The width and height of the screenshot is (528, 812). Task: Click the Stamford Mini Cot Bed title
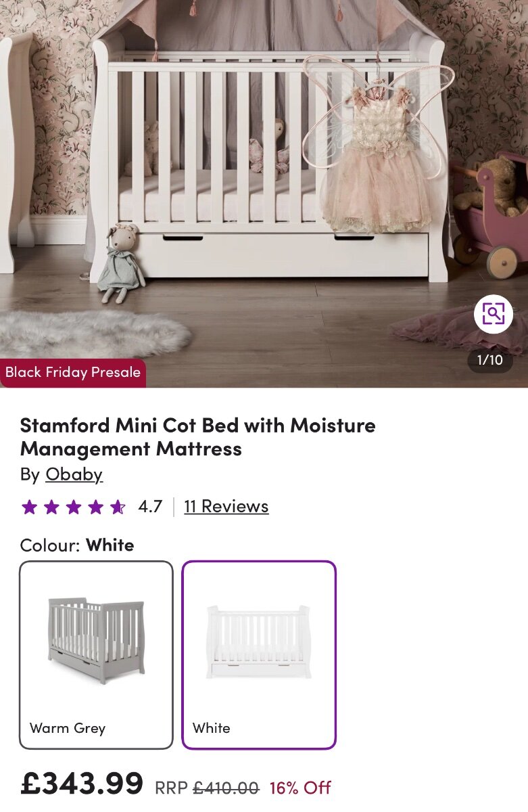pyautogui.click(x=197, y=436)
